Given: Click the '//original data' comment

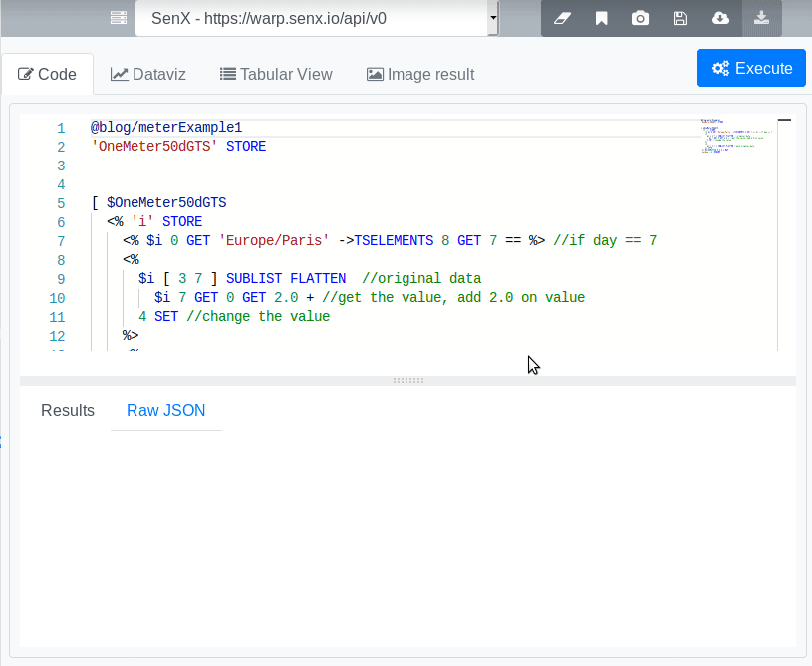Looking at the screenshot, I should (421, 279).
